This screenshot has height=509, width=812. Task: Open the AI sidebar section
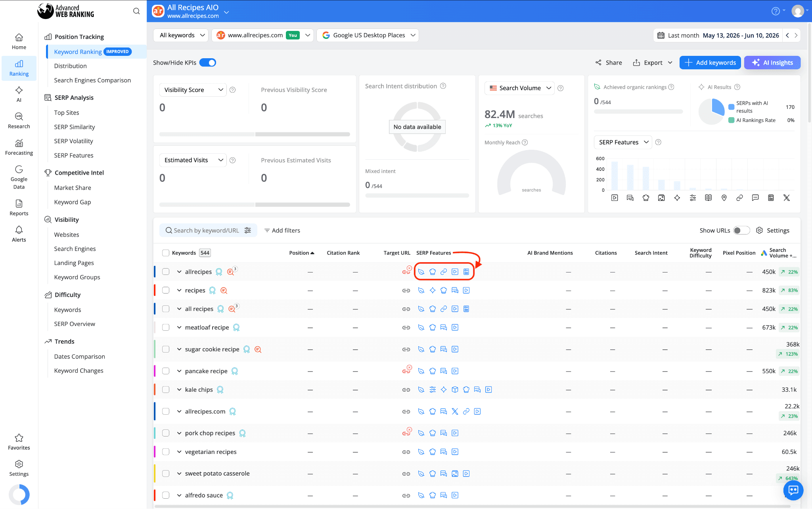click(19, 94)
